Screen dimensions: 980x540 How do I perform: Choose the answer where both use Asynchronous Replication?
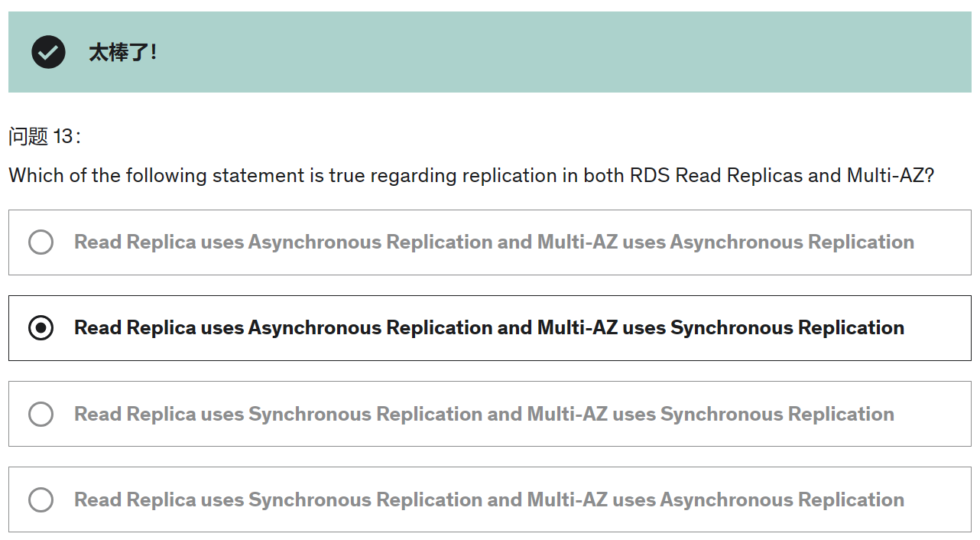pyautogui.click(x=494, y=242)
